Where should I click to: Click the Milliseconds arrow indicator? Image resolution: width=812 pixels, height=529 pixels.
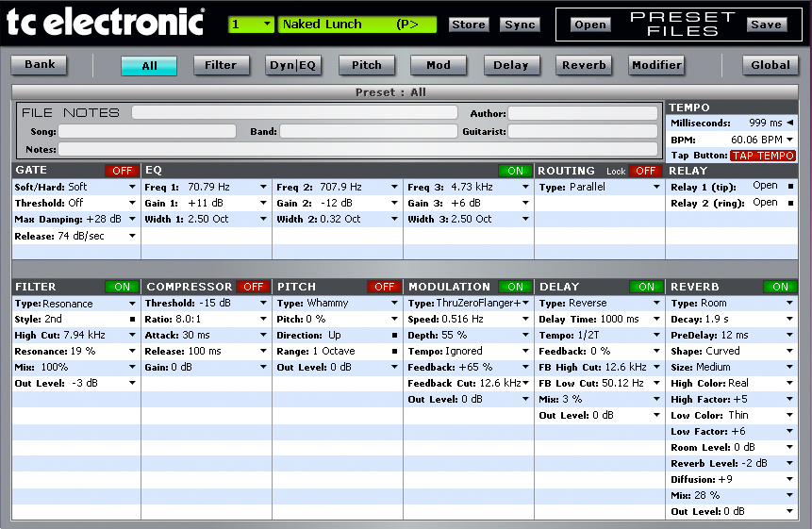tap(790, 123)
